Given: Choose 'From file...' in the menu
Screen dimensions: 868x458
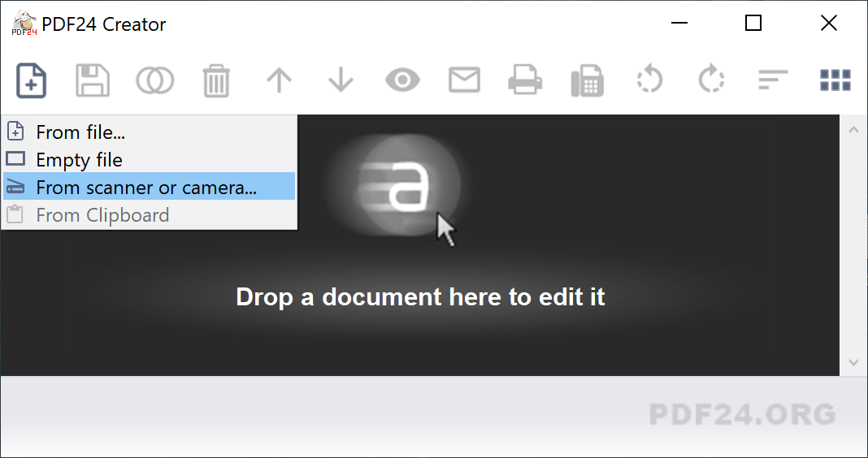Looking at the screenshot, I should (80, 132).
